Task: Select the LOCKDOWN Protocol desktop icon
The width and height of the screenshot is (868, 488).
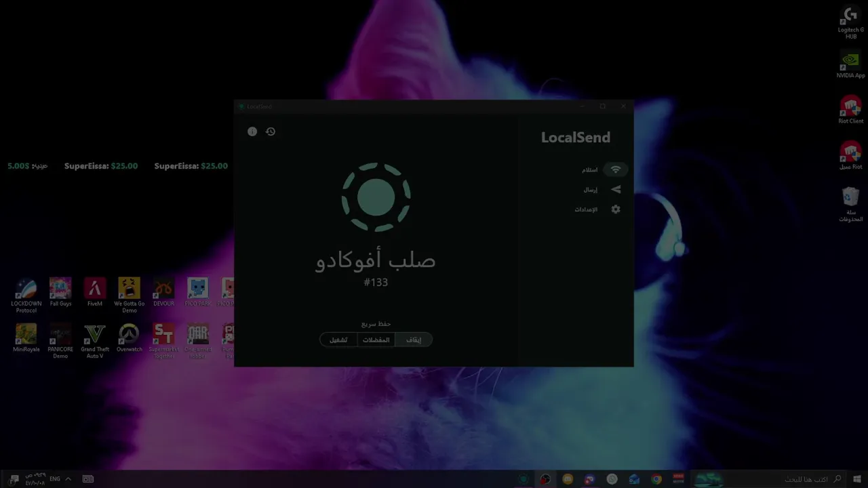Action: click(26, 296)
